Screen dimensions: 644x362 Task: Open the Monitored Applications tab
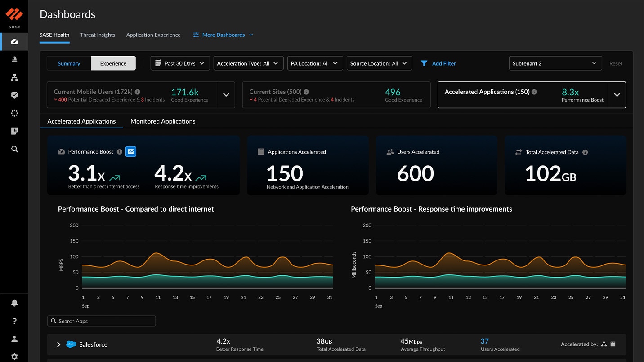tap(163, 121)
